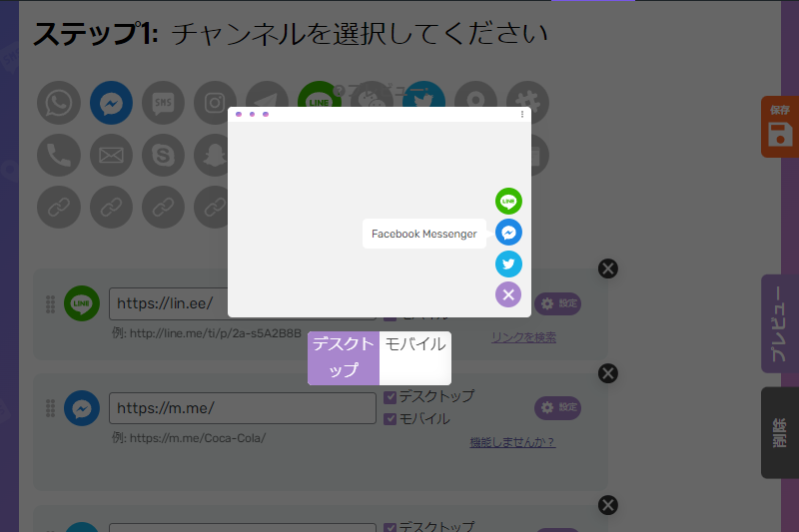Click the 保存 save button
Image resolution: width=799 pixels, height=532 pixels.
780,127
